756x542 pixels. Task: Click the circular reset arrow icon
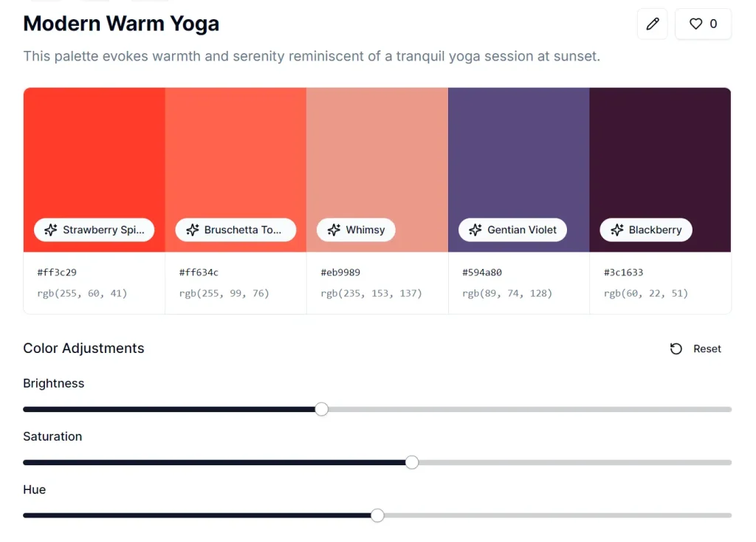click(x=676, y=349)
